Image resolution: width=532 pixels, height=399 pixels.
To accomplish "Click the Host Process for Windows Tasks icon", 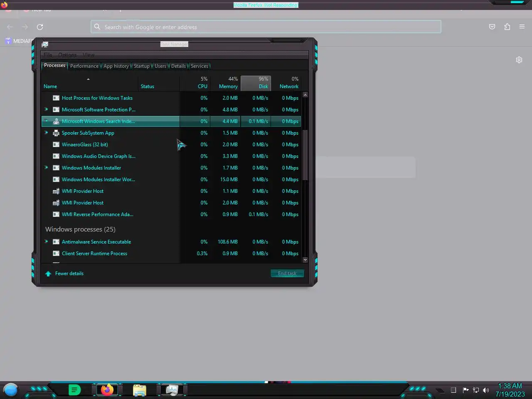I will [x=56, y=98].
